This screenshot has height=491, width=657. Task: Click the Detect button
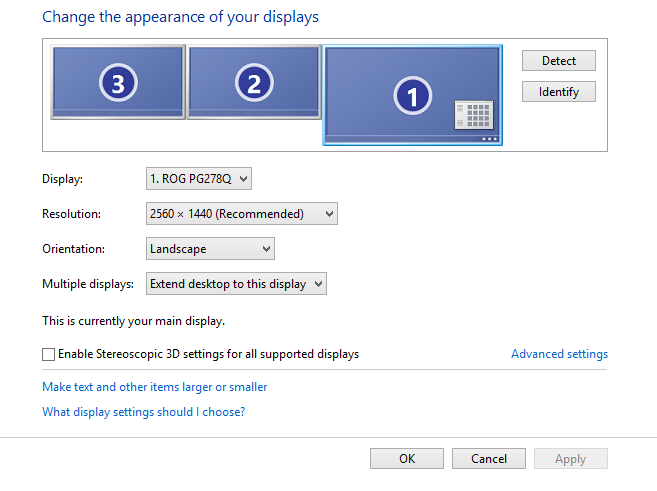558,61
